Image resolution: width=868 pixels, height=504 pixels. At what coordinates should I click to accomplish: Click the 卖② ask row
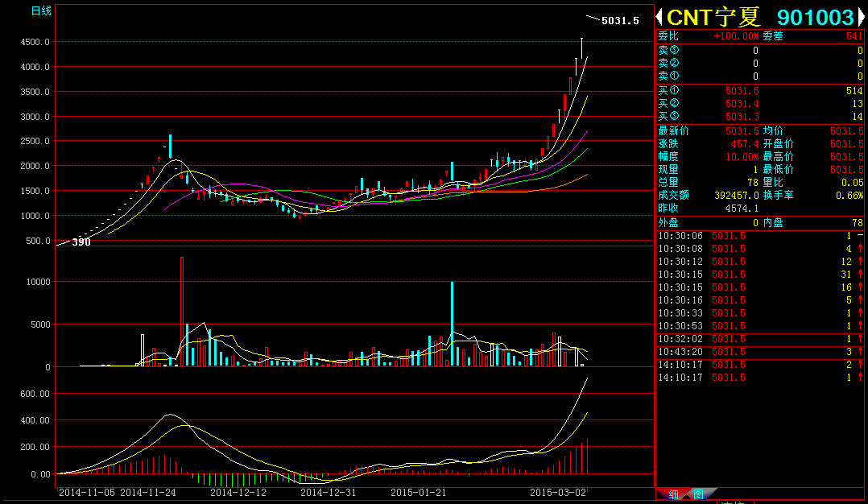tap(760, 63)
